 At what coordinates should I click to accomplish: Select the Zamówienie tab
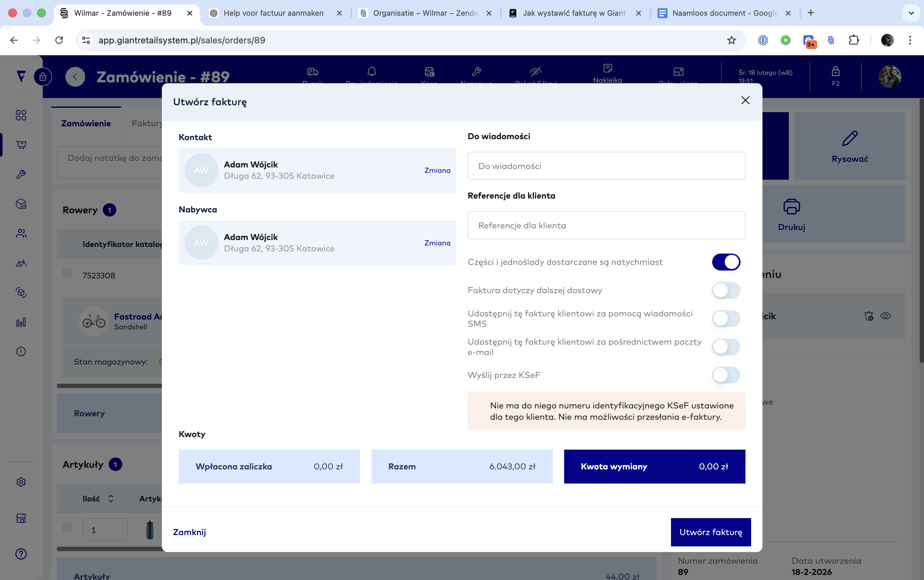point(86,123)
